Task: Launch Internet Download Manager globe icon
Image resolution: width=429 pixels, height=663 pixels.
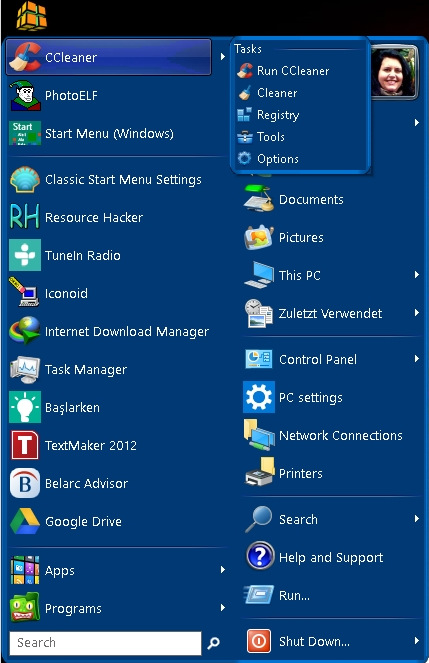Action: 25,331
